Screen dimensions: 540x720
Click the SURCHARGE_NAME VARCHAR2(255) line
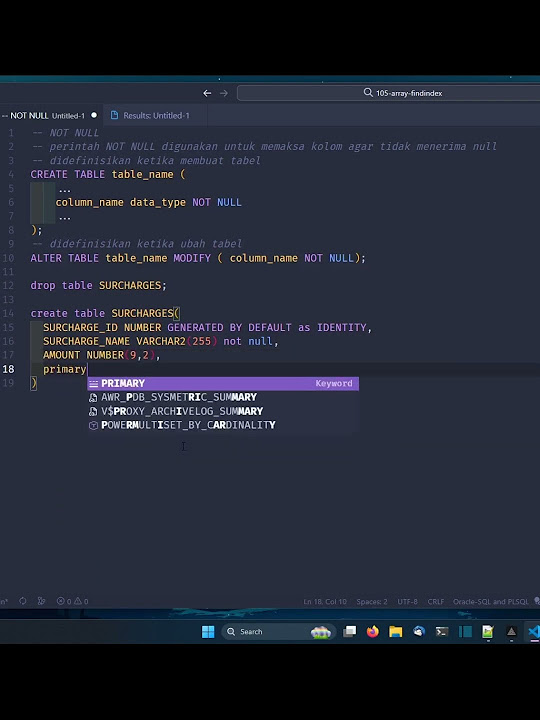[161, 341]
